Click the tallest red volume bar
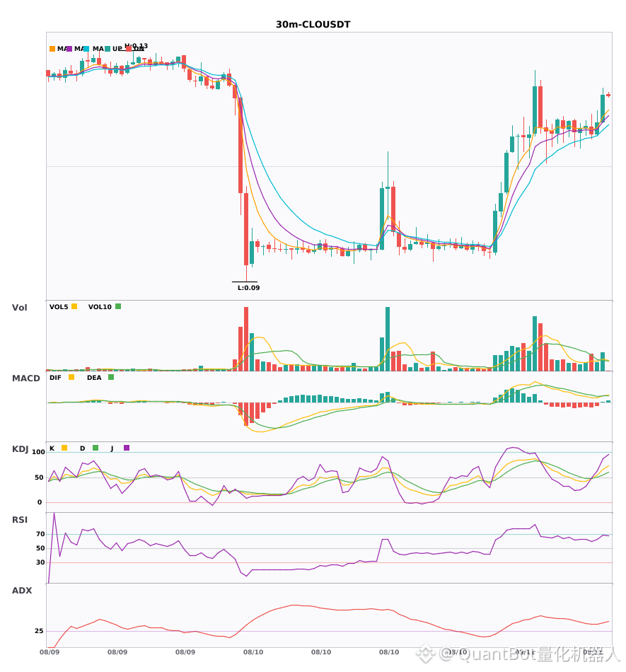This screenshot has height=672, width=626. click(x=246, y=339)
